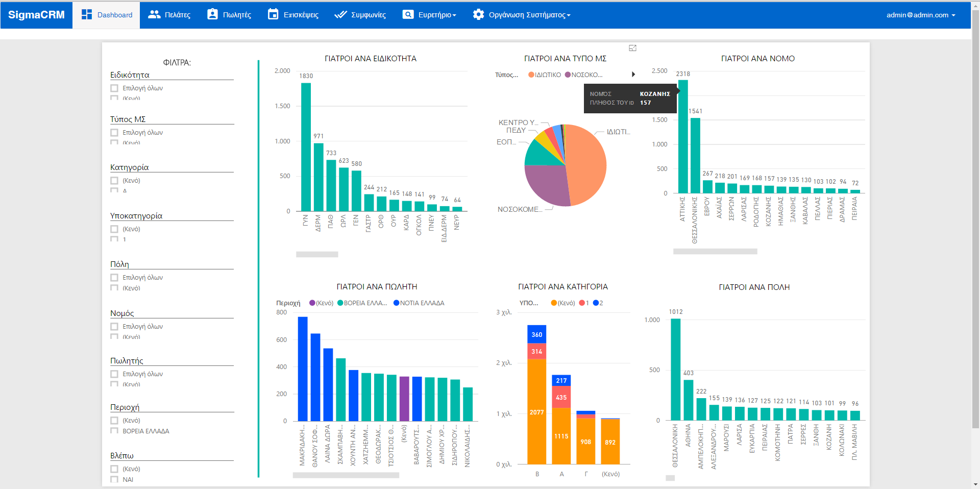This screenshot has width=980, height=489.
Task: Go to Συμφωνίες page
Action: (x=360, y=15)
